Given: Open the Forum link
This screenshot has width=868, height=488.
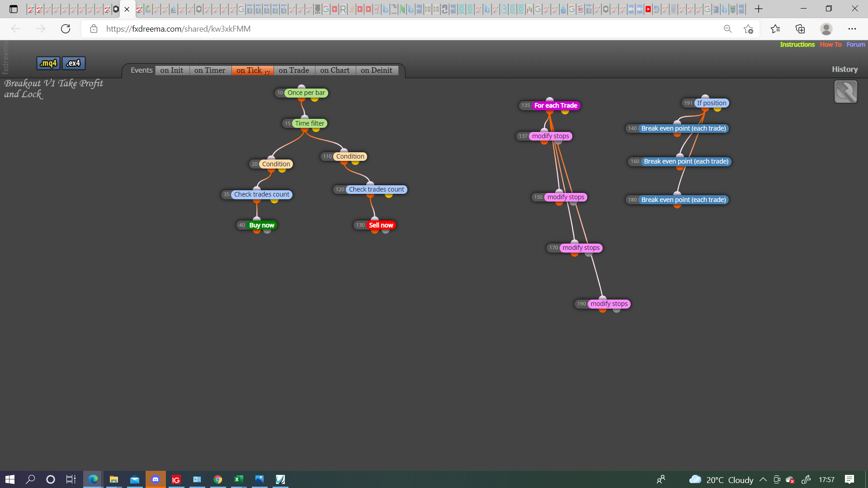Looking at the screenshot, I should point(855,44).
